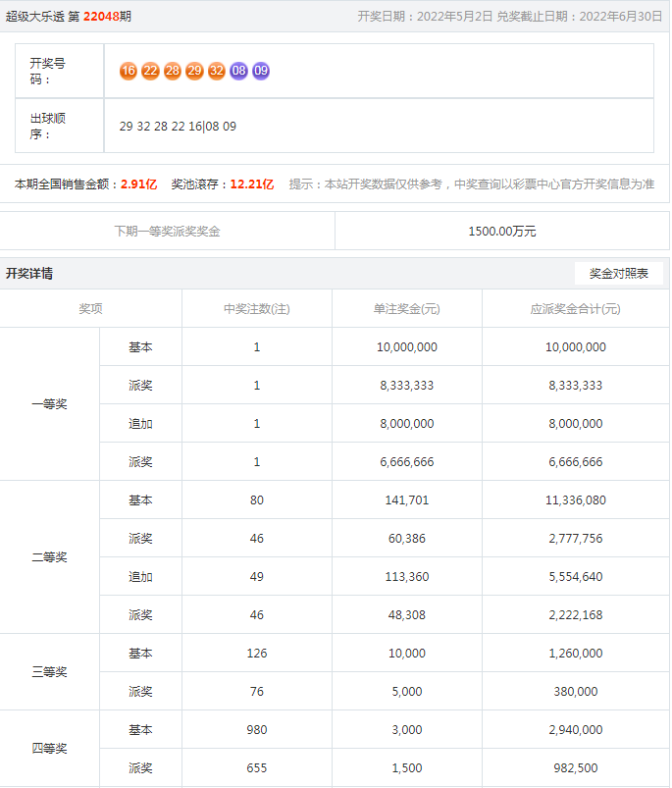Click next-draw bonus value 1500.00万元
This screenshot has width=672, height=788.
tap(501, 232)
